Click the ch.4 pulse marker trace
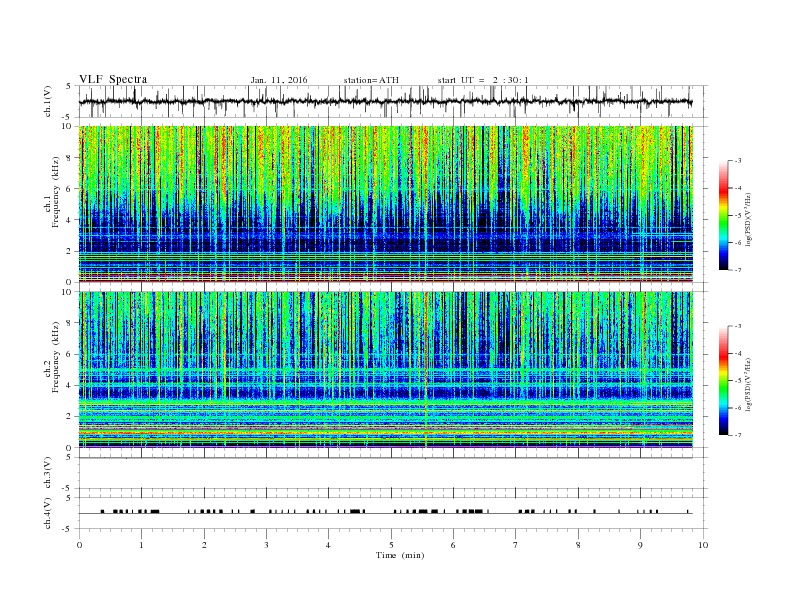This screenshot has height=612, width=792. (386, 512)
